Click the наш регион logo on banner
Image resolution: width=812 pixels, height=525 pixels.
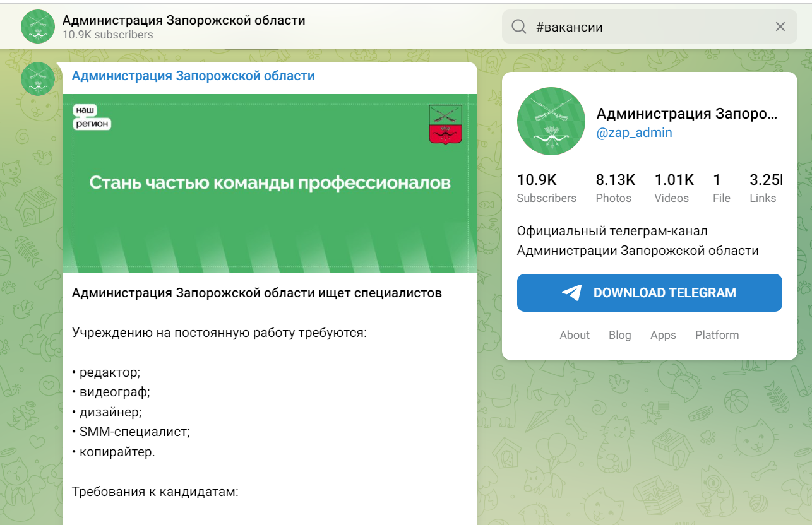pos(92,117)
